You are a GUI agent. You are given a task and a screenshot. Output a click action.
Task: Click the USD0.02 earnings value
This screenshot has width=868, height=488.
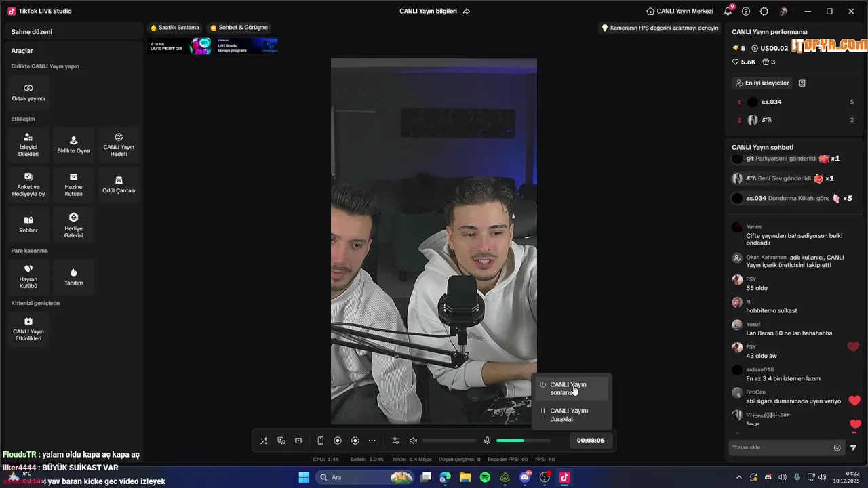(x=770, y=48)
